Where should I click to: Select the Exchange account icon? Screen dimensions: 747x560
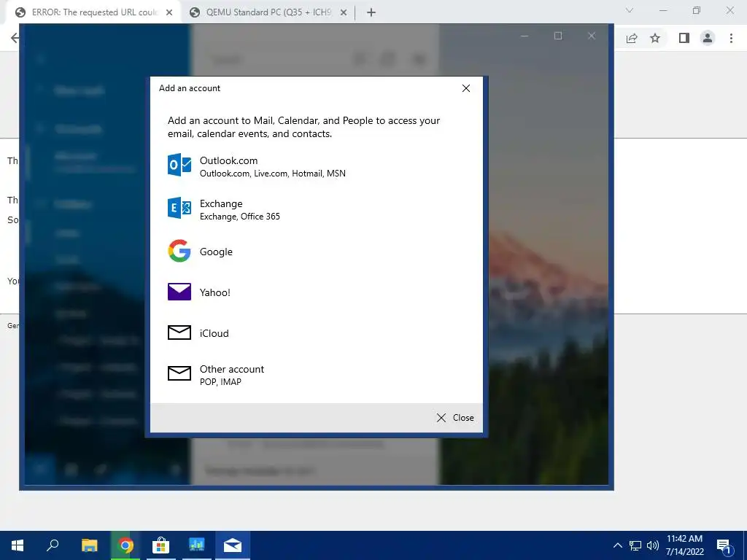pyautogui.click(x=179, y=208)
